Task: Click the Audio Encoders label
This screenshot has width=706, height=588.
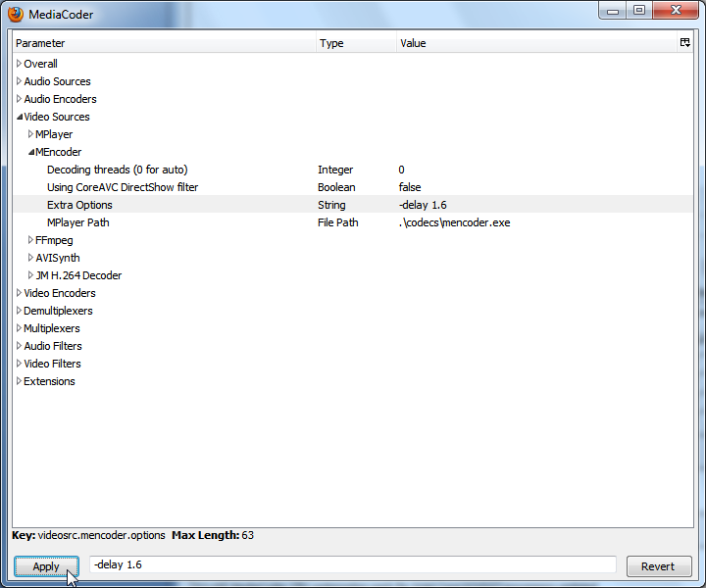Action: tap(61, 99)
